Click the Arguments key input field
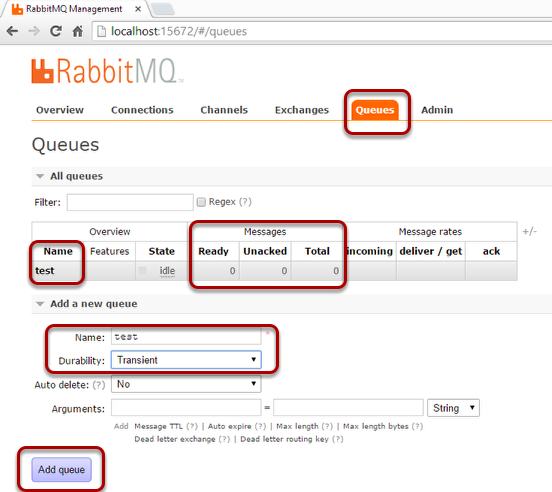The height and width of the screenshot is (492, 552). pyautogui.click(x=186, y=408)
